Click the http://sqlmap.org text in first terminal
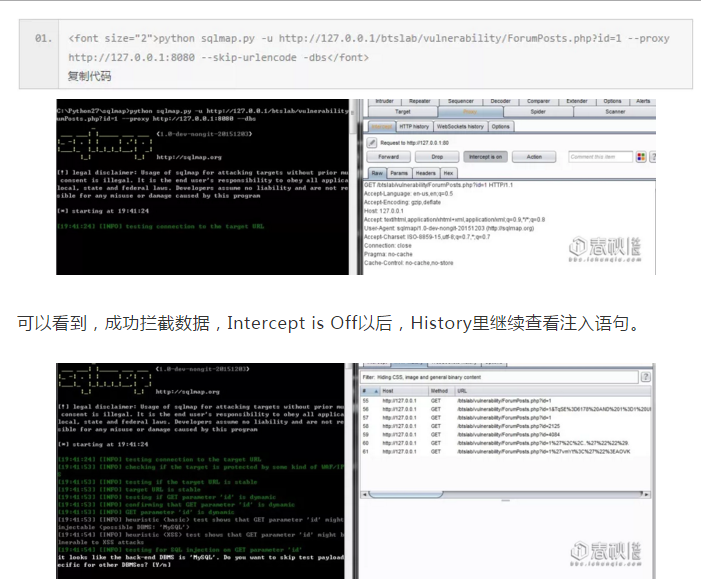 189,157
